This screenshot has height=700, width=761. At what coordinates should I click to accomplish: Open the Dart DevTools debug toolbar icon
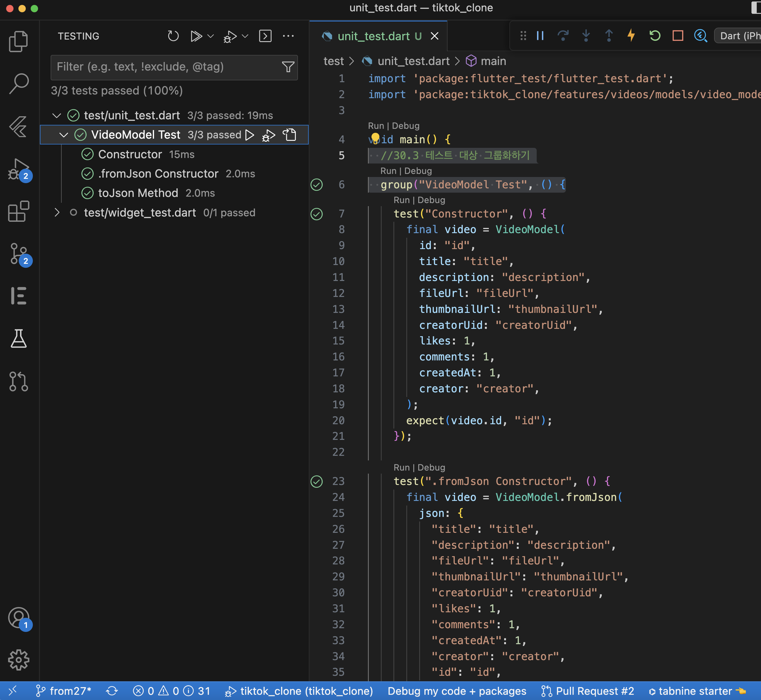[700, 36]
